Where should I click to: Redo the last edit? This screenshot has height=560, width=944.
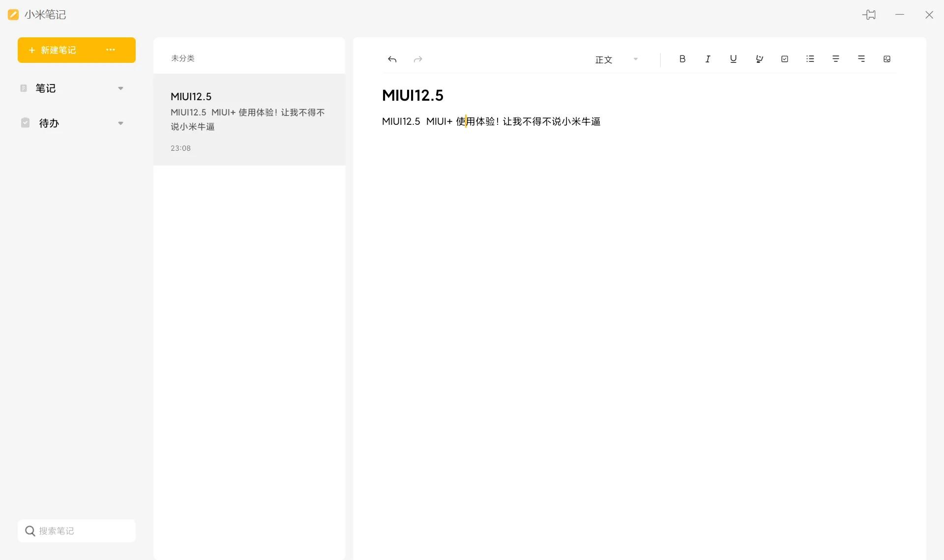click(x=417, y=59)
